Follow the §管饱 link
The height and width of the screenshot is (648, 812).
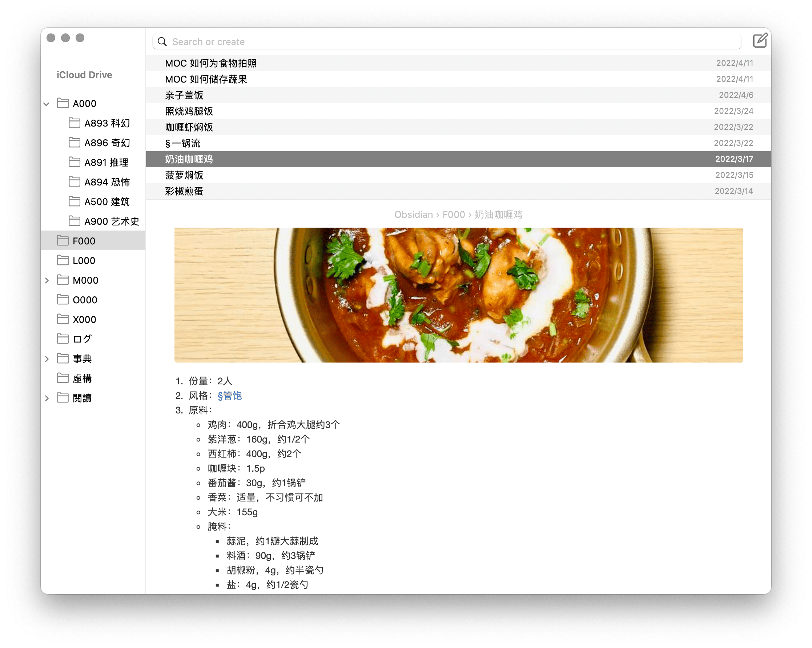(230, 396)
